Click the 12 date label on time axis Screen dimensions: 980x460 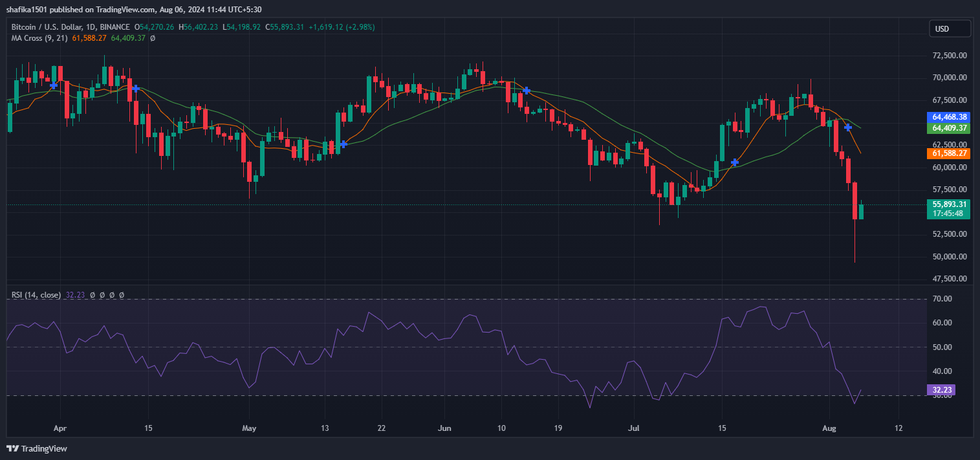pos(898,428)
